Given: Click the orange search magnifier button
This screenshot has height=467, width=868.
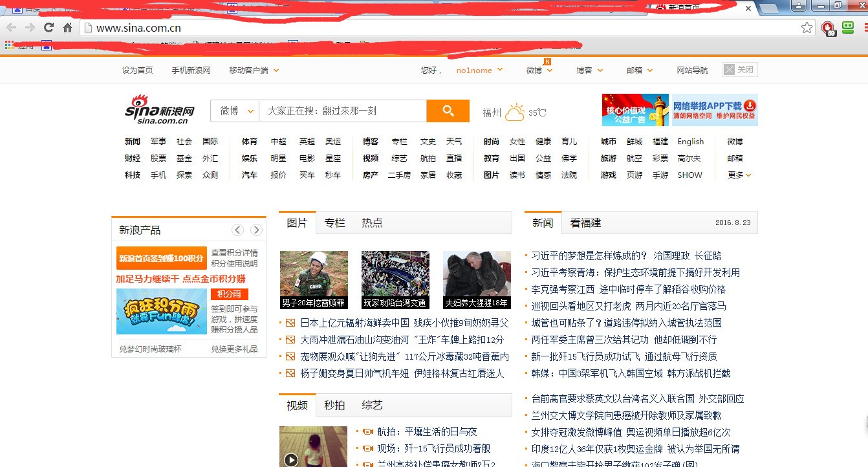Looking at the screenshot, I should tap(448, 111).
